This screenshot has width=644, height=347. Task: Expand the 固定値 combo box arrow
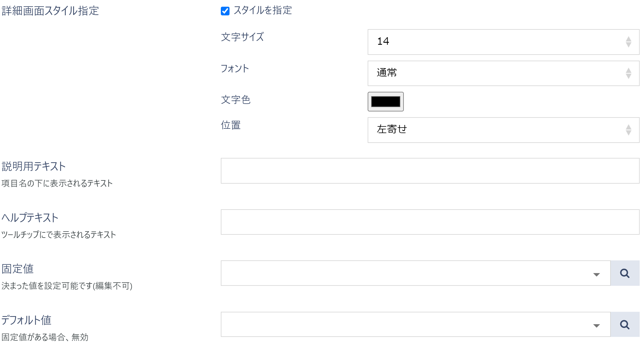596,274
